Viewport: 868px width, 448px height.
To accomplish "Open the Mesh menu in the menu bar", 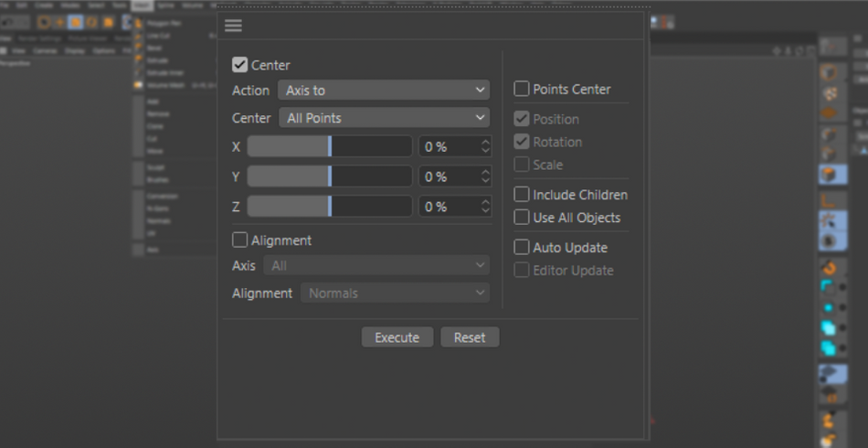I will pyautogui.click(x=143, y=5).
